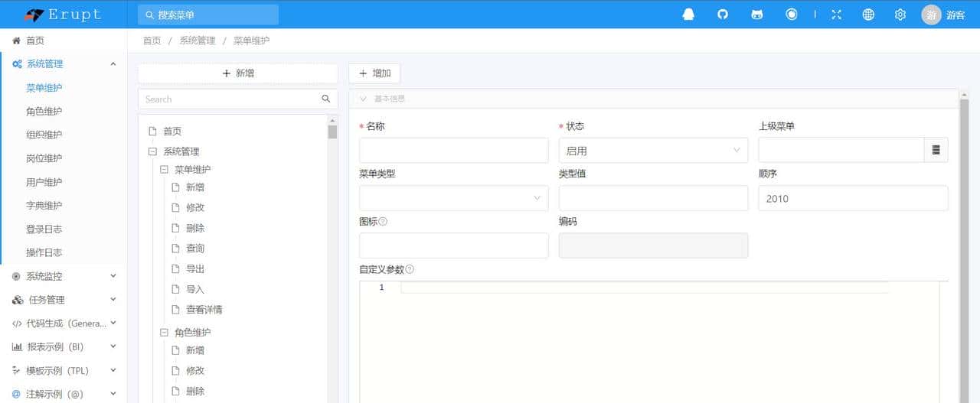This screenshot has height=403, width=980.
Task: Expand the 代码生成 sidebar menu
Action: [113, 323]
